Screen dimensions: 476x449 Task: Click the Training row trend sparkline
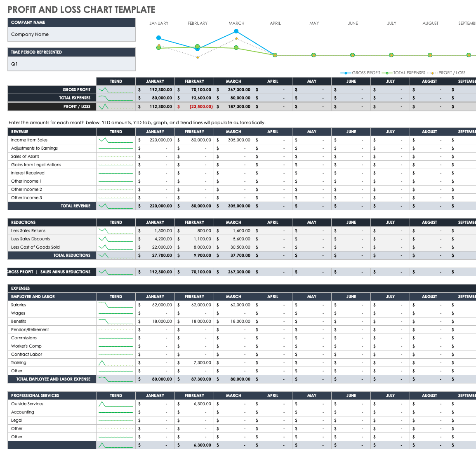(115, 363)
